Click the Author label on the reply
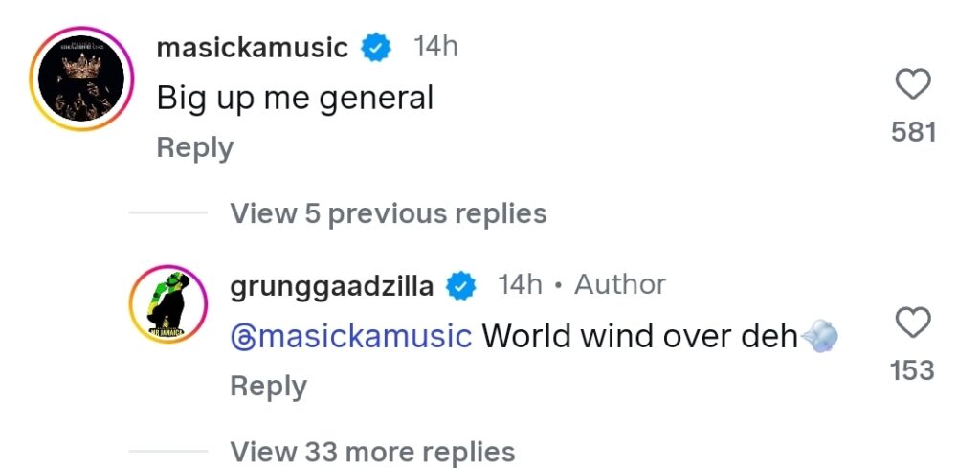Image resolution: width=980 pixels, height=468 pixels. tap(620, 284)
